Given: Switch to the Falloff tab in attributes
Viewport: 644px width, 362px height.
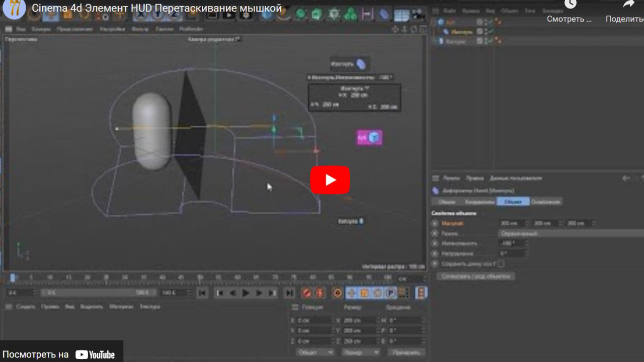Looking at the screenshot, I should click(545, 202).
